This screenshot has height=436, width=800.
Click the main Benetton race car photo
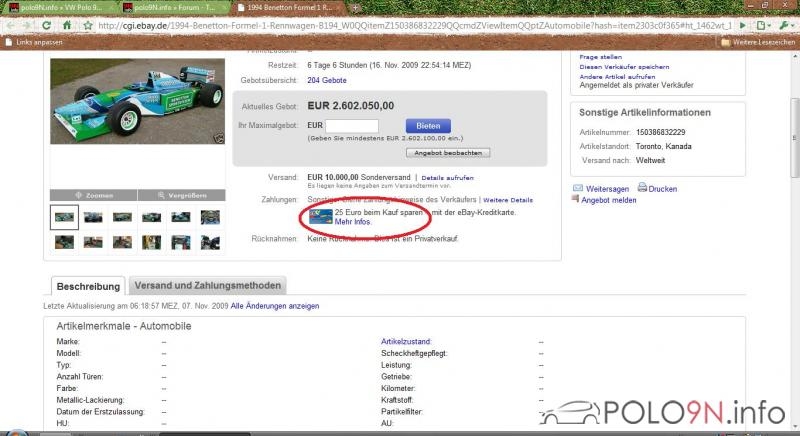[137, 101]
